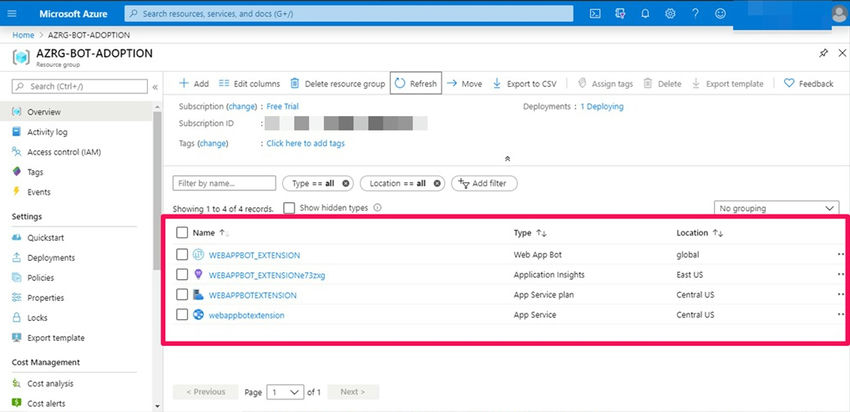Enable Show hidden types checkbox
The image size is (850, 412).
(289, 208)
